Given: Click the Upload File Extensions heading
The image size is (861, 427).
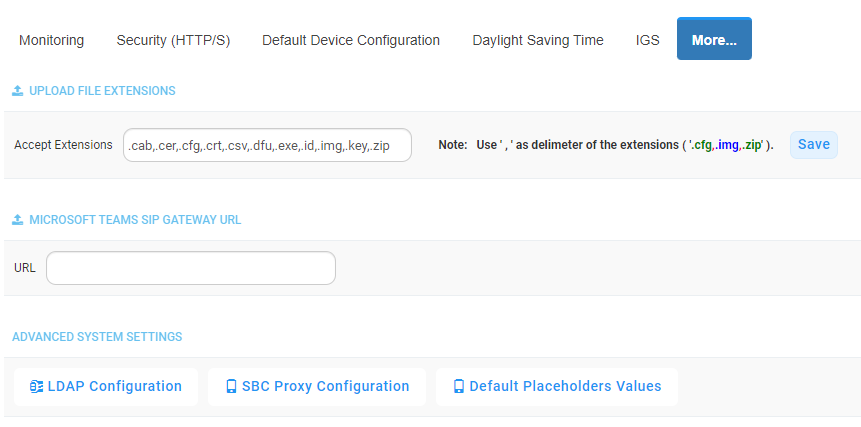Looking at the screenshot, I should pos(102,91).
